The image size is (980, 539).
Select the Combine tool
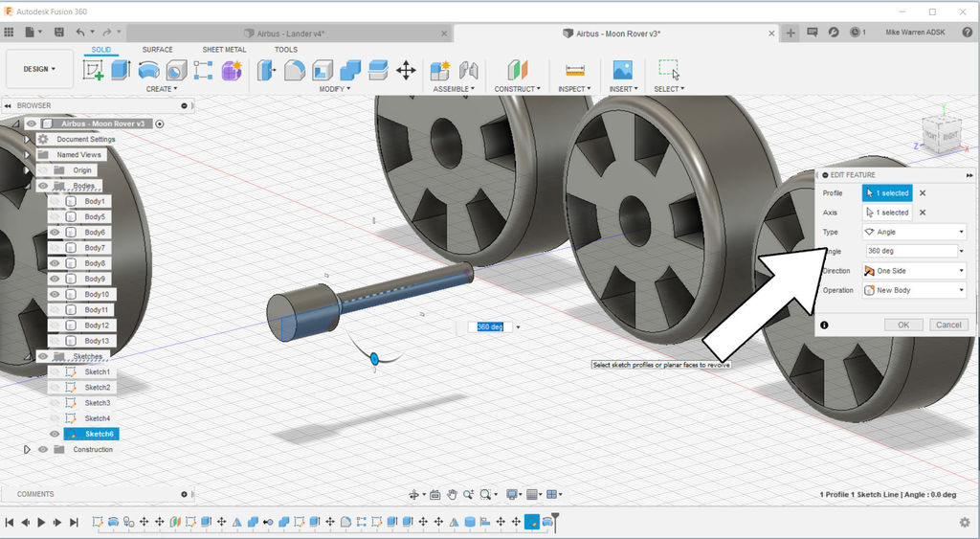click(350, 70)
